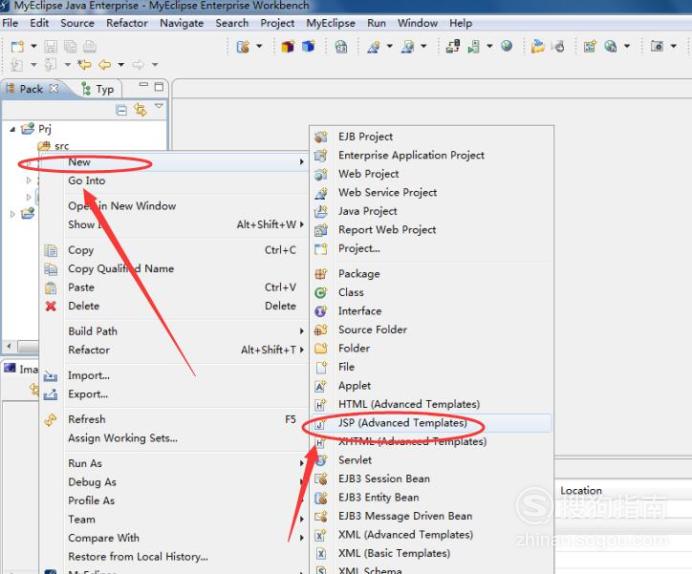The width and height of the screenshot is (692, 574).
Task: Minimize the Package Explorer panel
Action: (143, 84)
